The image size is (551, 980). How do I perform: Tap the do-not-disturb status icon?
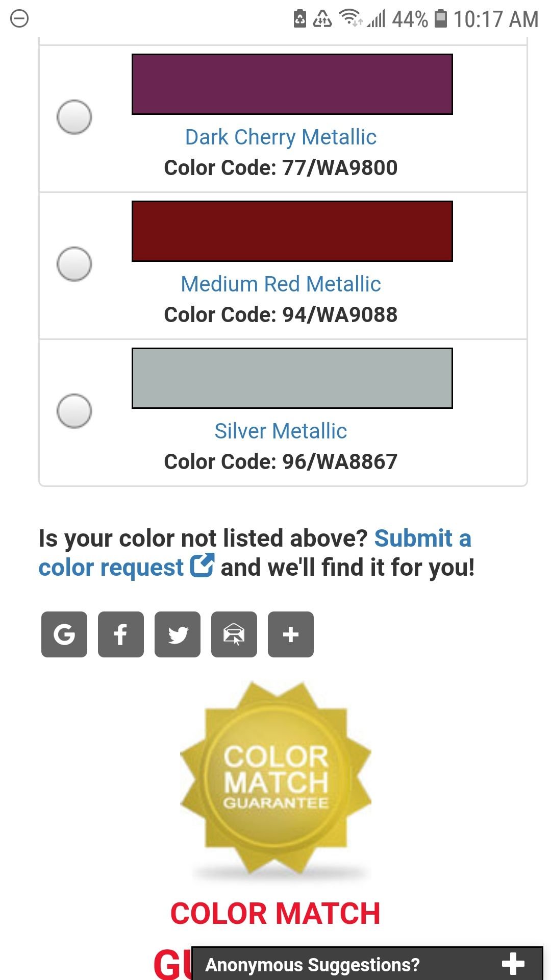(x=19, y=19)
